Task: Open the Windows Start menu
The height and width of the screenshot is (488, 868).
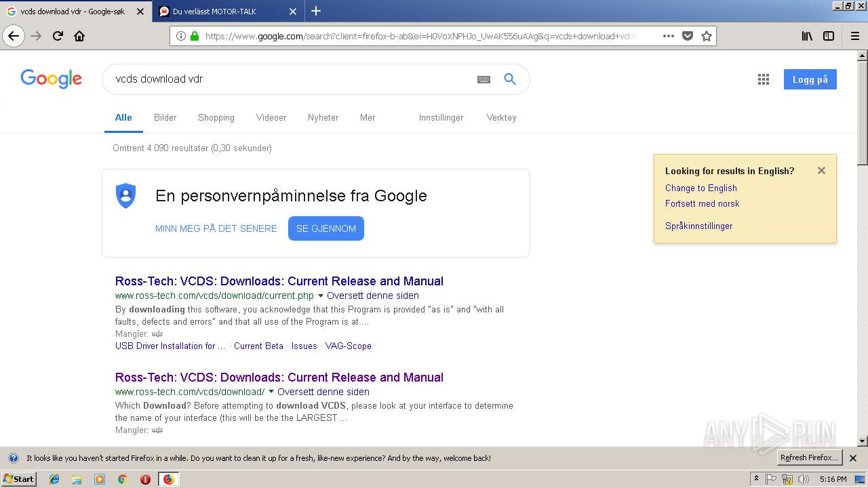Action: [19, 479]
